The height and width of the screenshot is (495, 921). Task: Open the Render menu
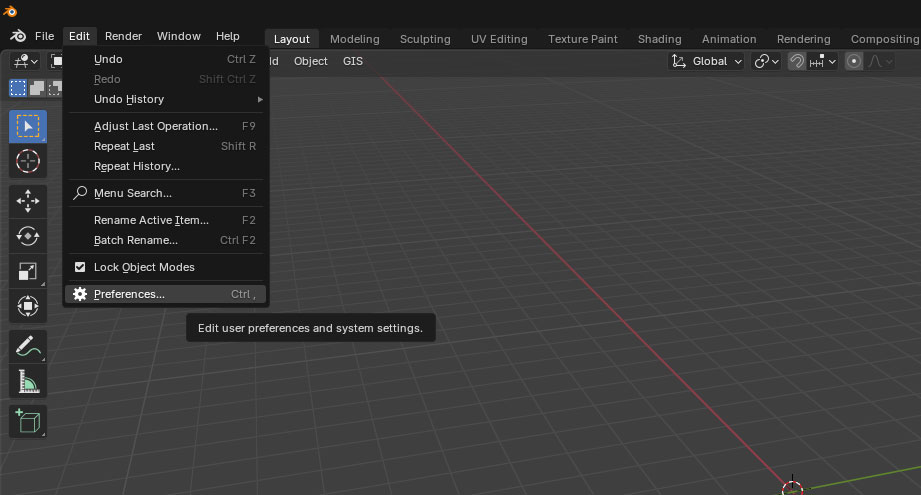(123, 36)
